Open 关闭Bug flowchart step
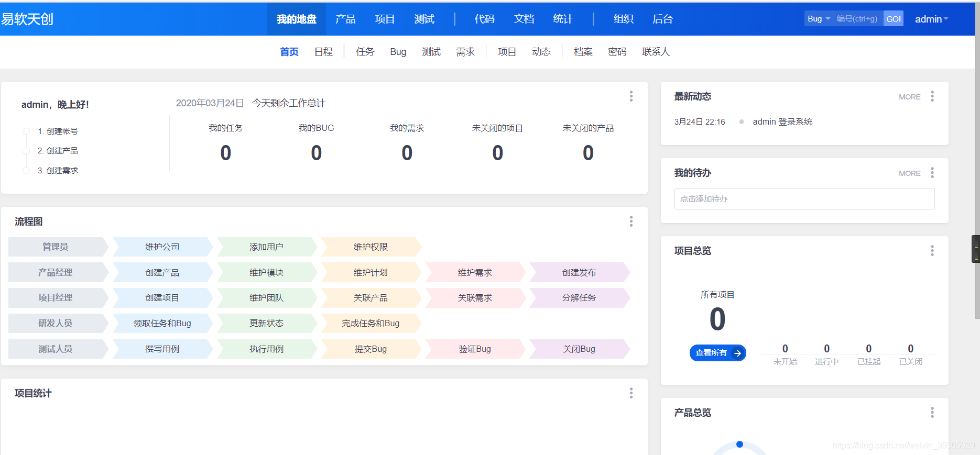980x455 pixels. pyautogui.click(x=579, y=349)
